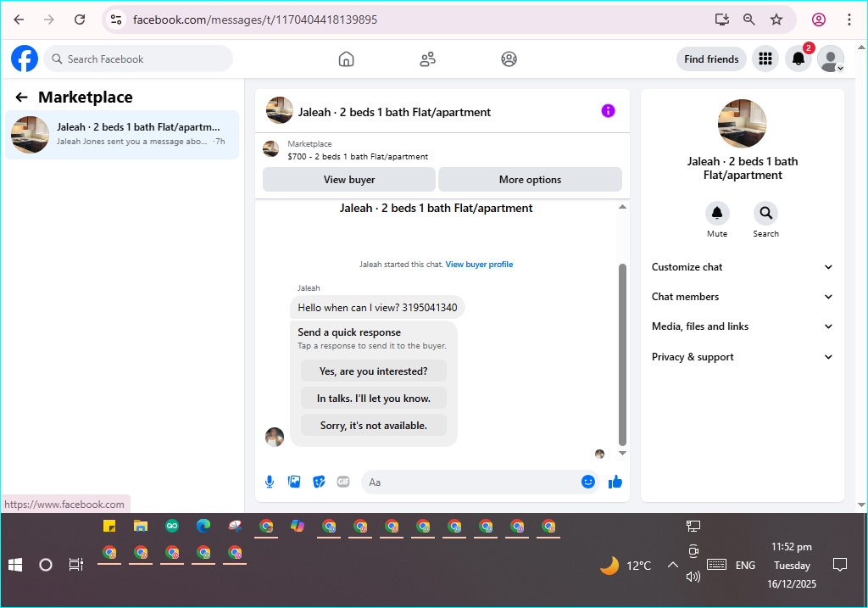Screen dimensions: 868x608
Task: Open Windows Action Center notifications
Action: click(x=840, y=565)
